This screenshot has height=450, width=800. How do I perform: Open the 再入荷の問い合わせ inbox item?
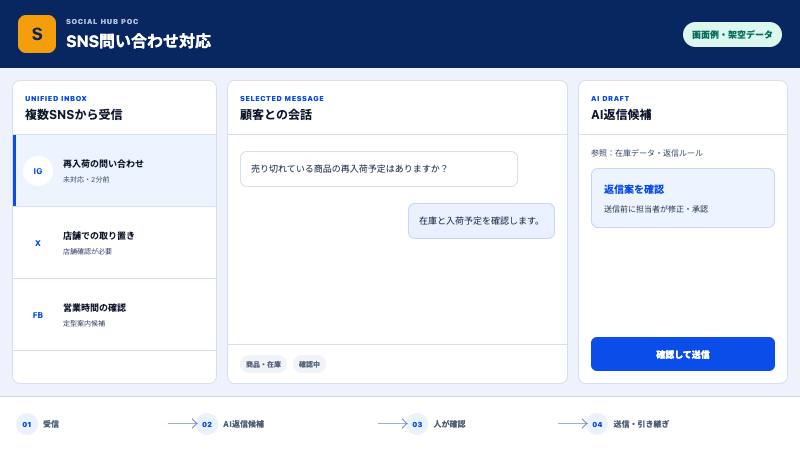[115, 171]
